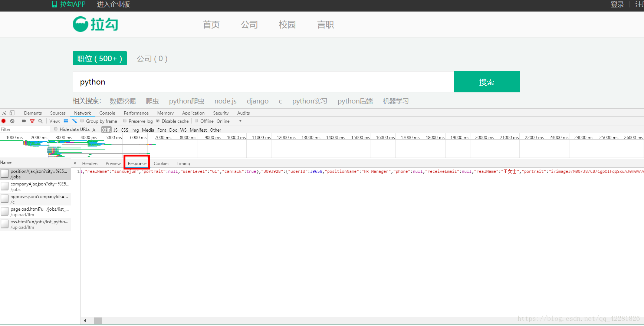The width and height of the screenshot is (644, 326).
Task: Show the Preview tab of request
Action: (x=113, y=164)
